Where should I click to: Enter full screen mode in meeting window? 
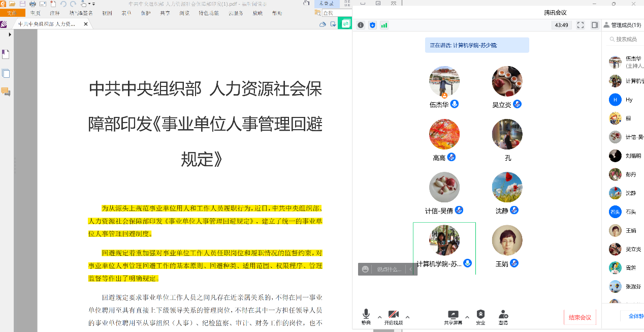point(581,25)
